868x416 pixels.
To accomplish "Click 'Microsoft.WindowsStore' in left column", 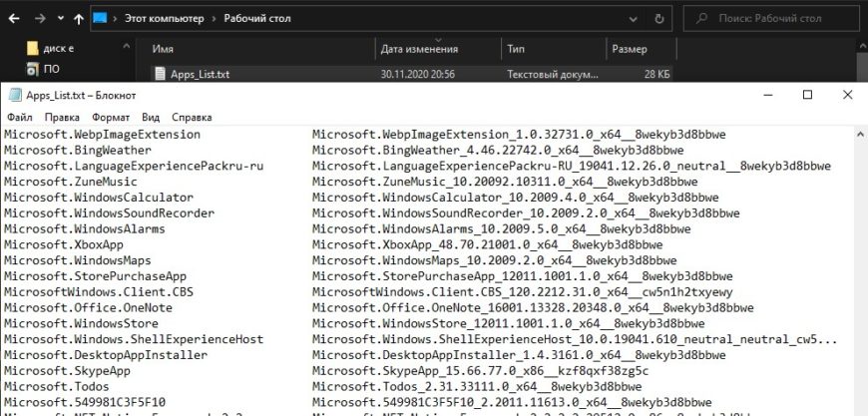I will (81, 323).
